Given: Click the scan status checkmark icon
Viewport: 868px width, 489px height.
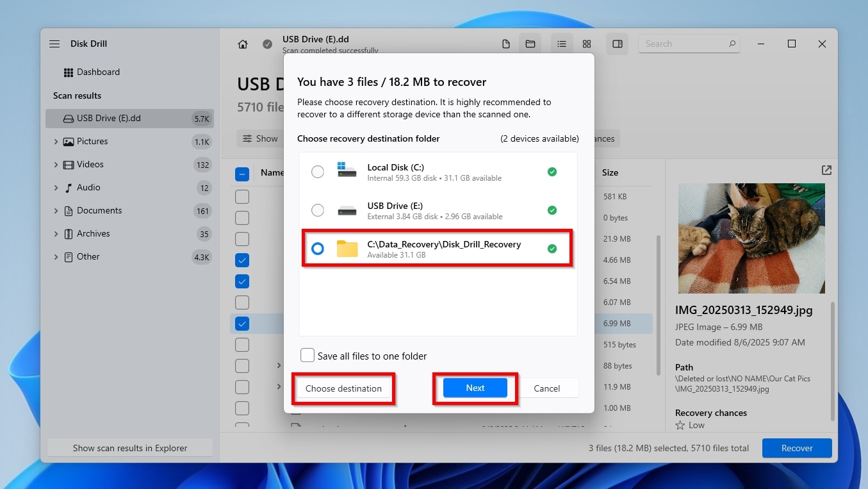Looking at the screenshot, I should [267, 44].
